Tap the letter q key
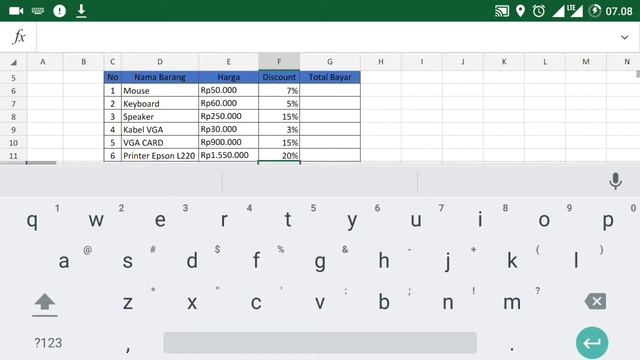This screenshot has width=640, height=360. 32,220
